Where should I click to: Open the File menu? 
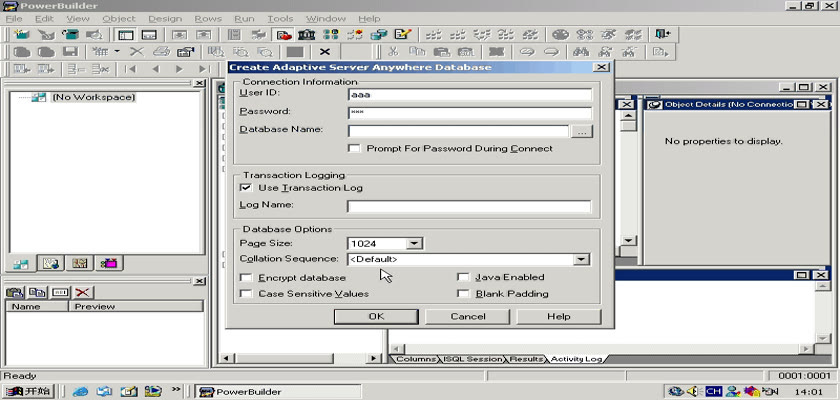point(14,18)
